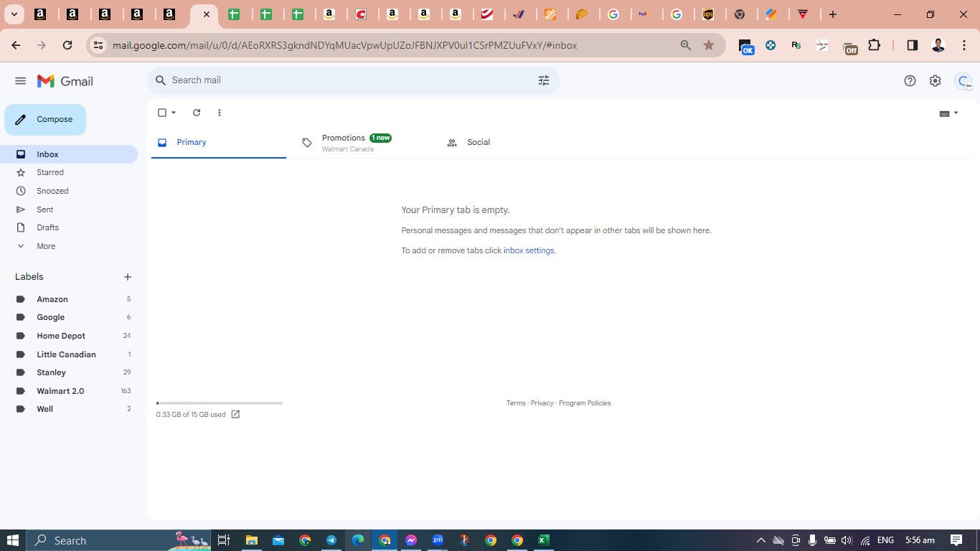980x551 pixels.
Task: Toggle the Chrome side panel
Action: click(x=912, y=45)
